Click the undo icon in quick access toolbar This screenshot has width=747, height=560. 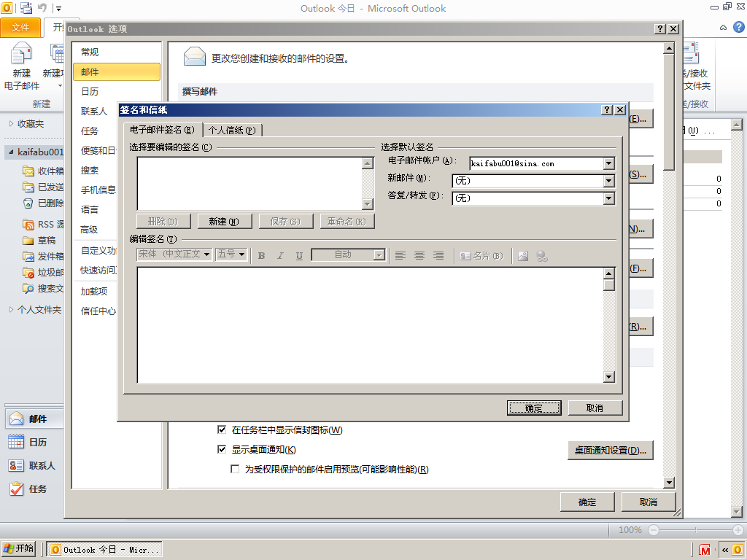tap(42, 7)
